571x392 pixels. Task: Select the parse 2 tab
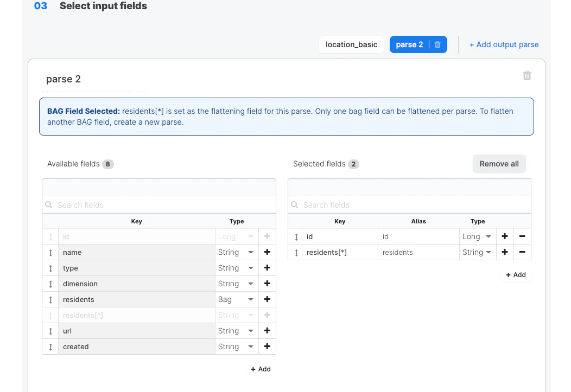pyautogui.click(x=409, y=44)
